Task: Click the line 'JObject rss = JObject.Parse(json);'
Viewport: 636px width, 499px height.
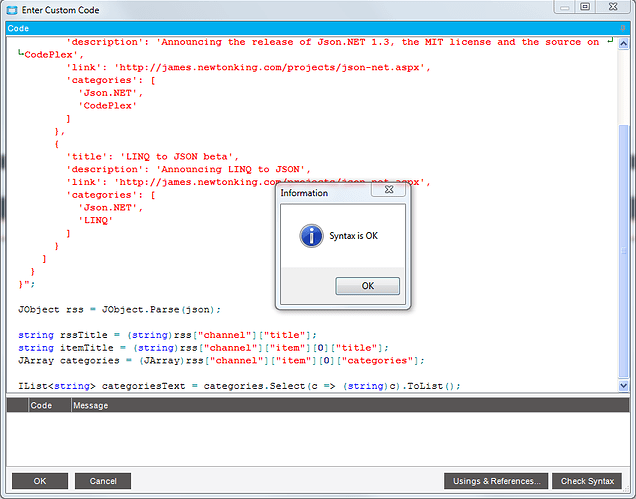Action: click(119, 310)
